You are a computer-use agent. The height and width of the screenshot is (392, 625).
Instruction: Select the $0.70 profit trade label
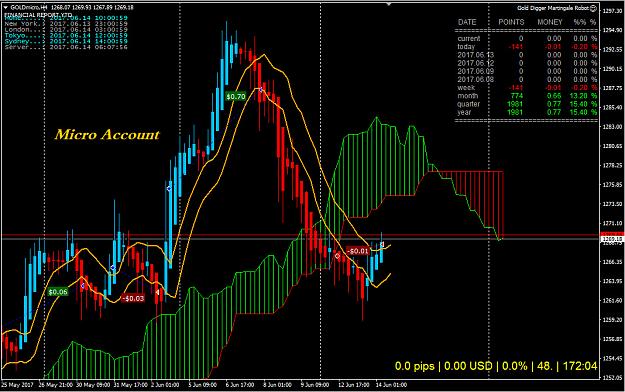point(236,97)
